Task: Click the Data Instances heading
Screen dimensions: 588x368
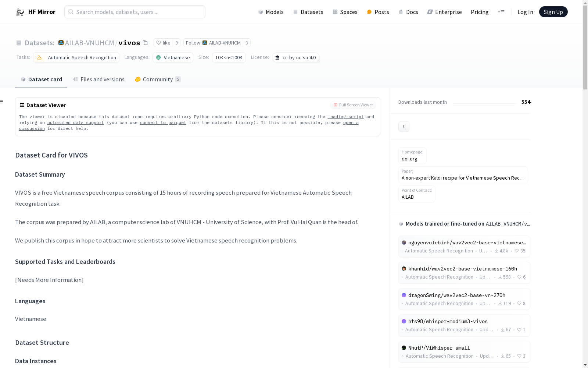Action: coord(36,361)
